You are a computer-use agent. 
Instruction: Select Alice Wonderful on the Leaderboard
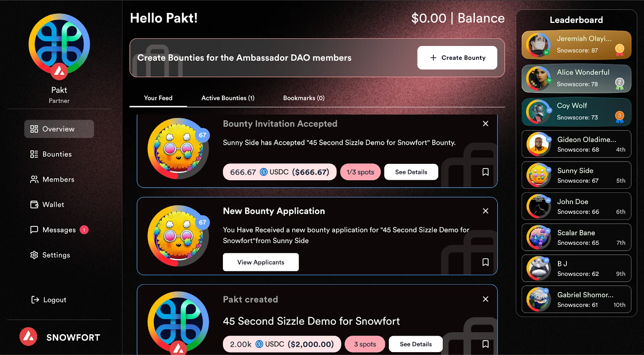(576, 78)
